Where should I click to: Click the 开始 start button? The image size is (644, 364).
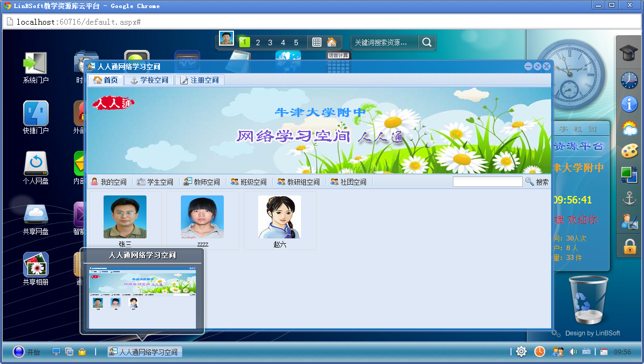coord(27,352)
